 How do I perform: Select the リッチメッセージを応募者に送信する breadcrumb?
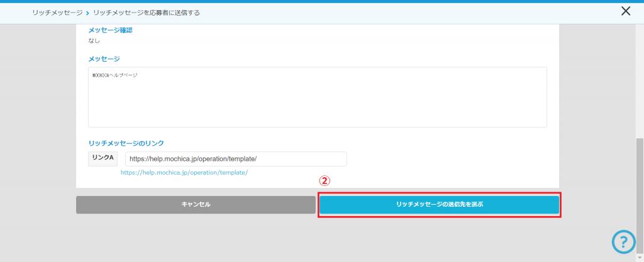click(x=146, y=13)
